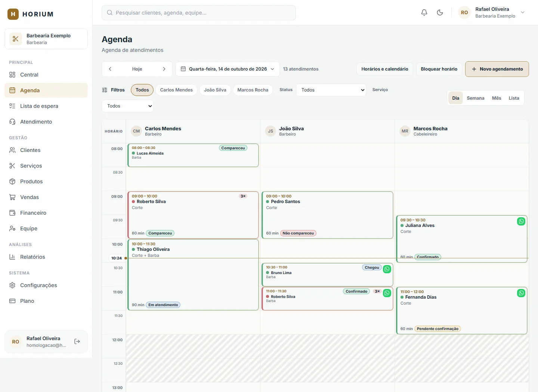Switch to Semana view tab

point(476,98)
